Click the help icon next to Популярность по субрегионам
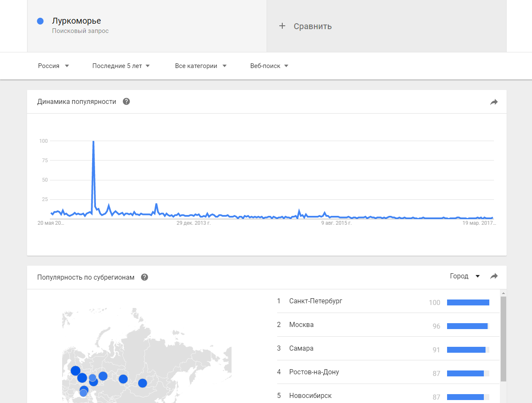Screen dimensions: 532x403 click(145, 277)
